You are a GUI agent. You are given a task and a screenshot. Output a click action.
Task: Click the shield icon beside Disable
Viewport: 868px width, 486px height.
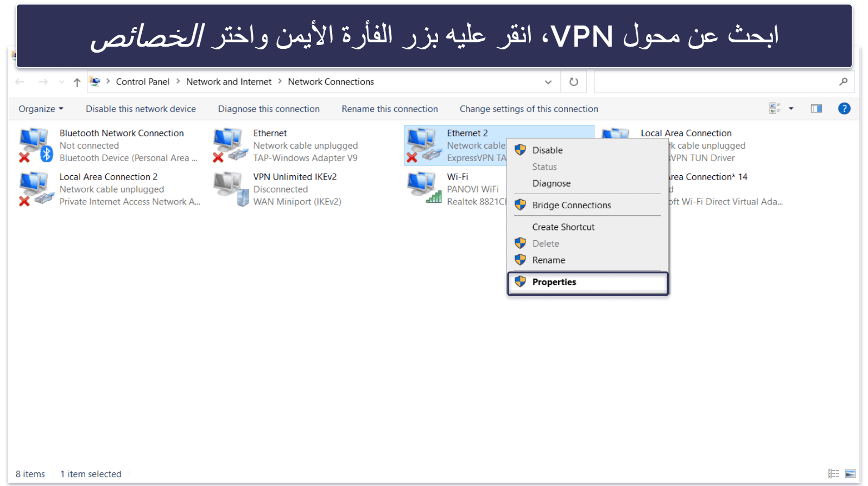point(520,150)
